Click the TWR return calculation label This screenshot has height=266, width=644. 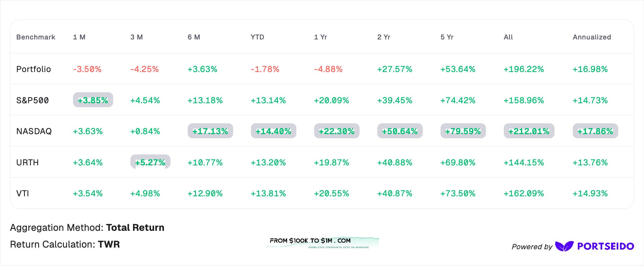click(x=109, y=244)
